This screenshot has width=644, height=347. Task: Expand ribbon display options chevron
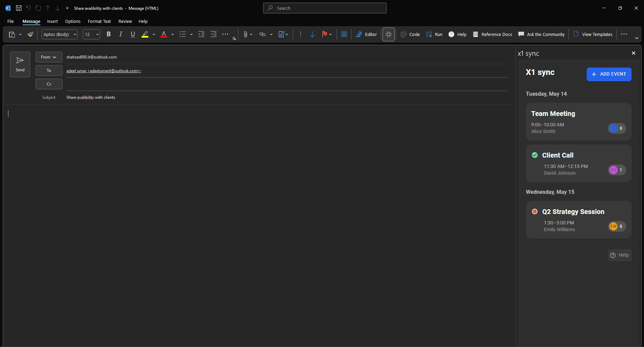click(637, 38)
